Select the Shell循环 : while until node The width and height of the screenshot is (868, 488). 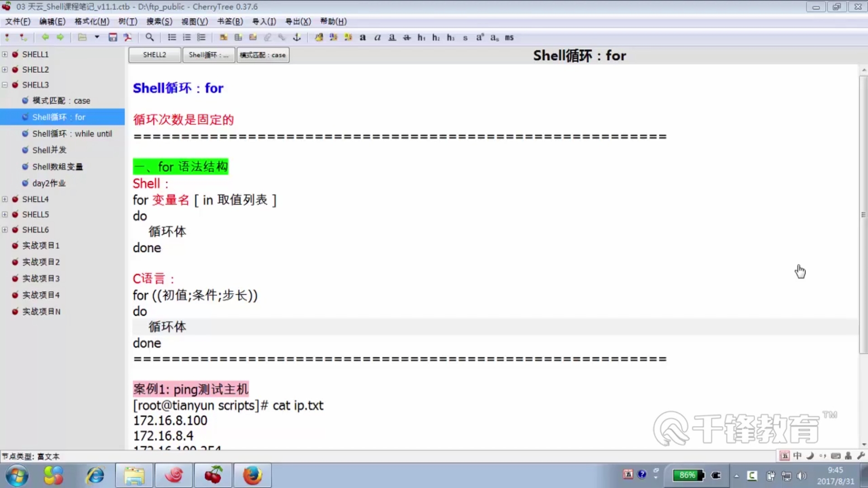coord(72,134)
